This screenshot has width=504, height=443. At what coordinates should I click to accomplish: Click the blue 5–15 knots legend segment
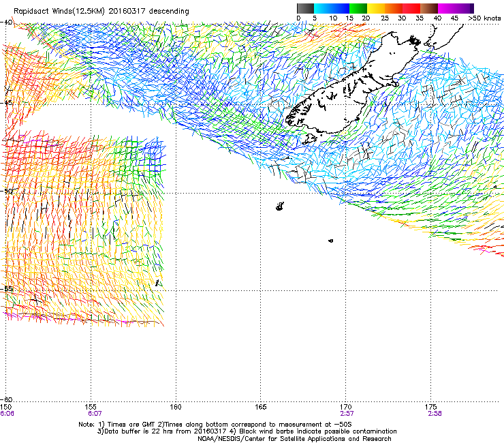(332, 8)
